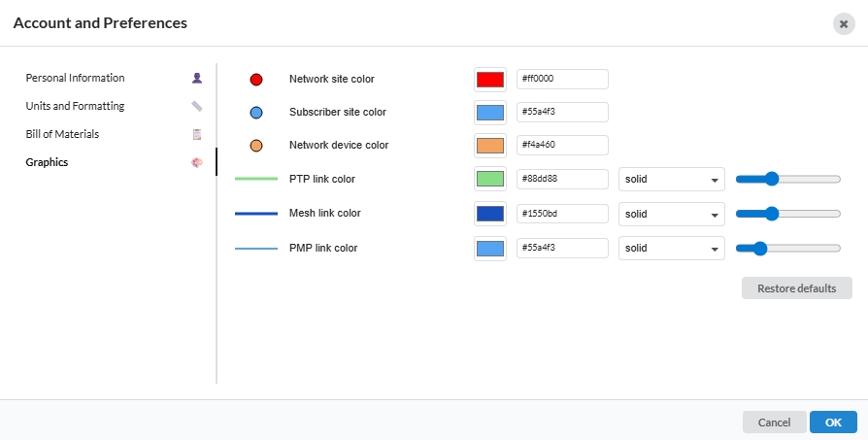
Task: Click the Graphics palette icon
Action: 197,163
